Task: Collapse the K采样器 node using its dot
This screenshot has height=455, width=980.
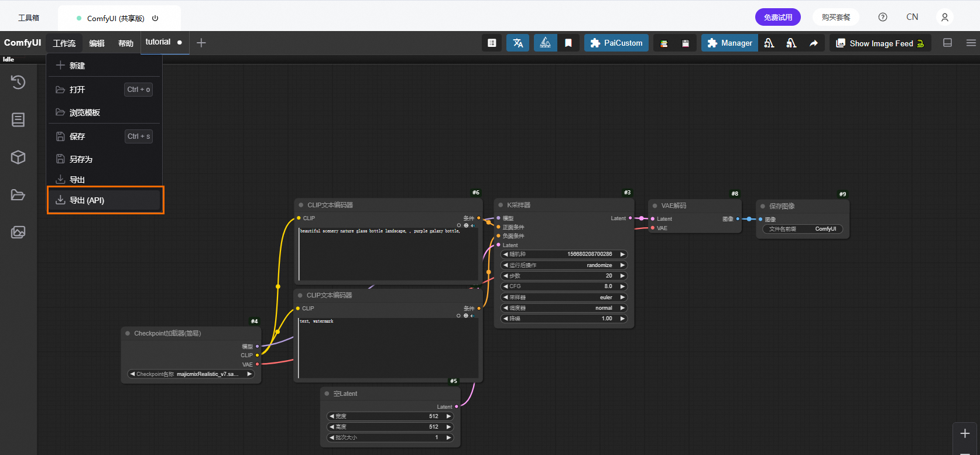Action: click(501, 205)
